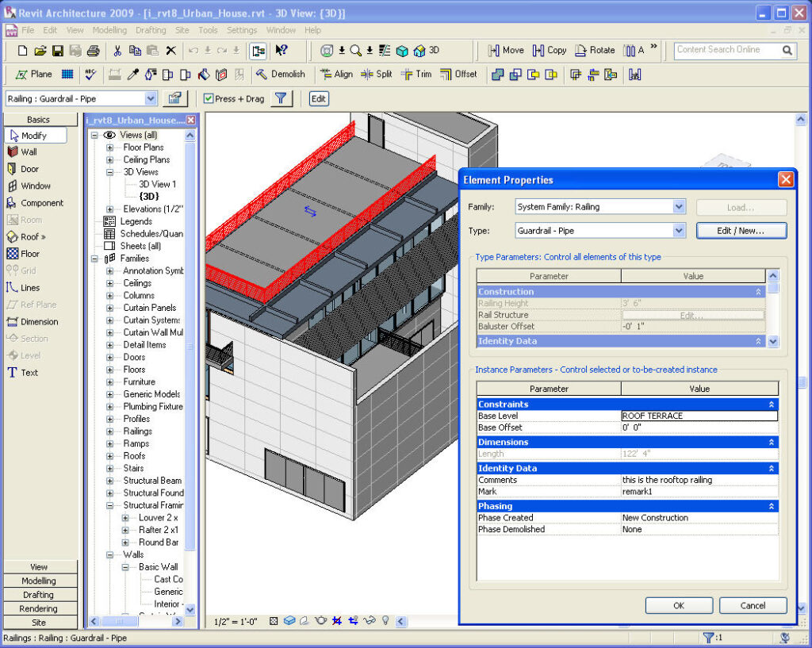Click type parameters scroll down arrow
Screen dimensions: 812x648
coord(772,341)
